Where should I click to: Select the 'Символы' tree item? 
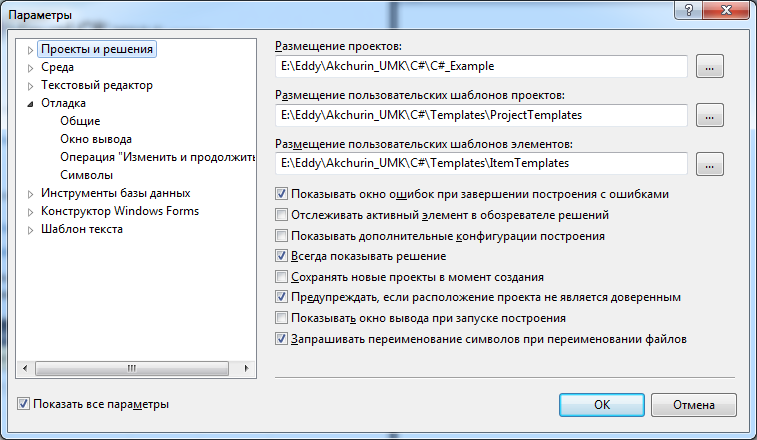point(86,175)
